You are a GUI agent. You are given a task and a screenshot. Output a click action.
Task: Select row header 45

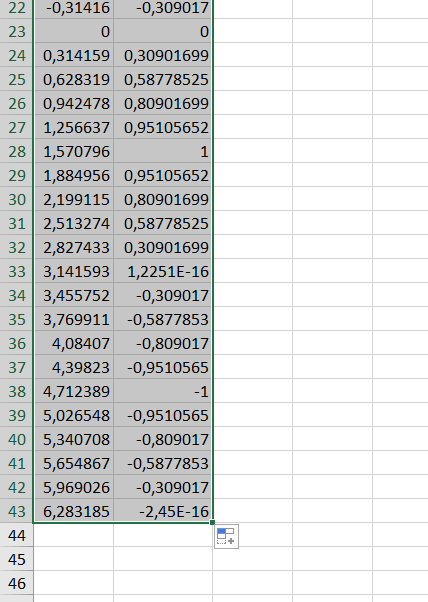[x=17, y=559]
